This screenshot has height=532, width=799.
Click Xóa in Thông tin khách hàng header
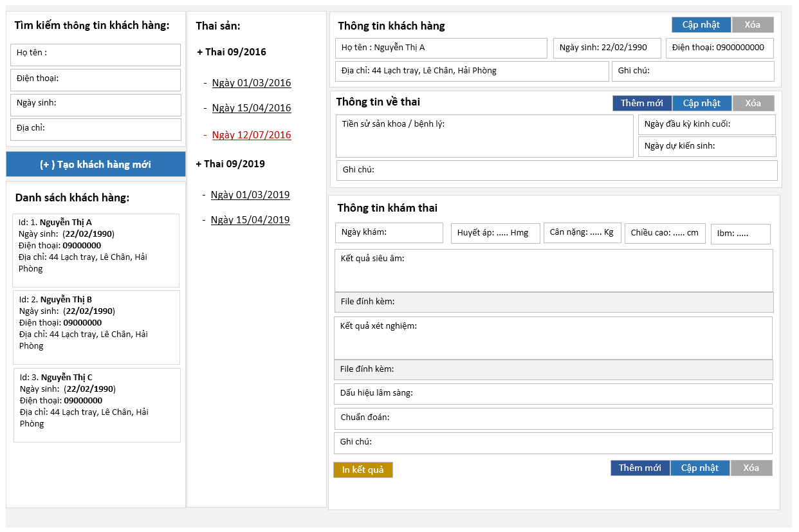(x=752, y=25)
